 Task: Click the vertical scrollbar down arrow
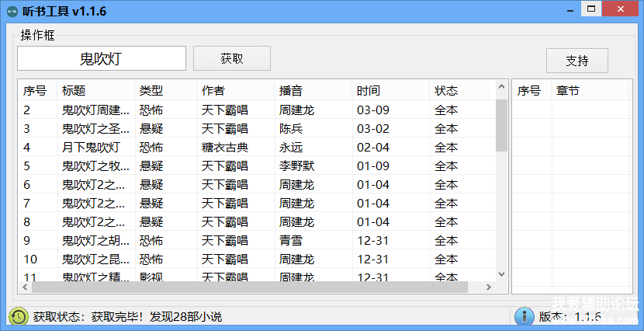pos(501,274)
